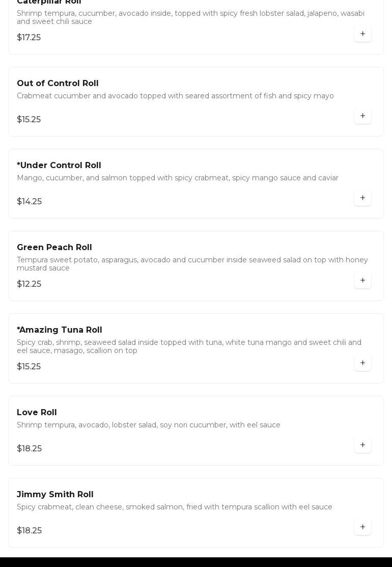Click the Love Roll $18.25 price
The image size is (392, 567).
[x=30, y=449]
